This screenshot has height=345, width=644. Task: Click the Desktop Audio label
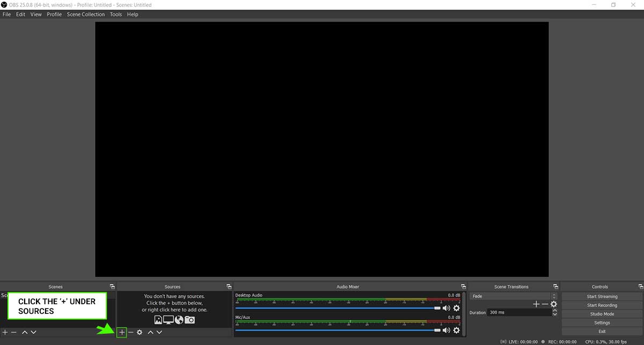click(x=248, y=295)
